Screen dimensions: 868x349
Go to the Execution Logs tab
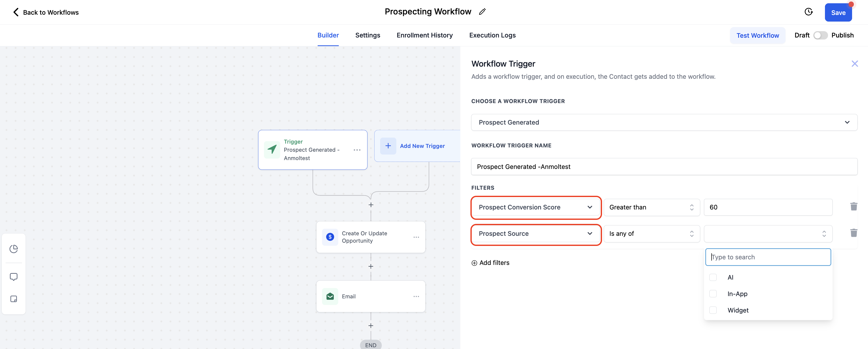point(492,35)
